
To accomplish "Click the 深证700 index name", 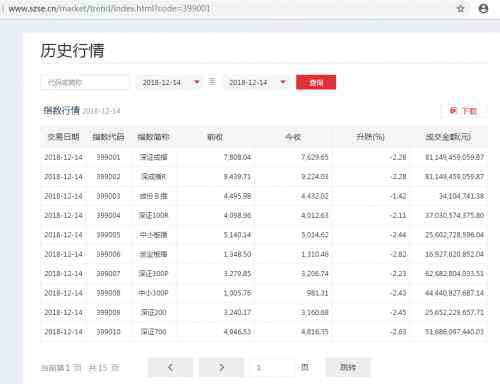I will click(153, 332).
